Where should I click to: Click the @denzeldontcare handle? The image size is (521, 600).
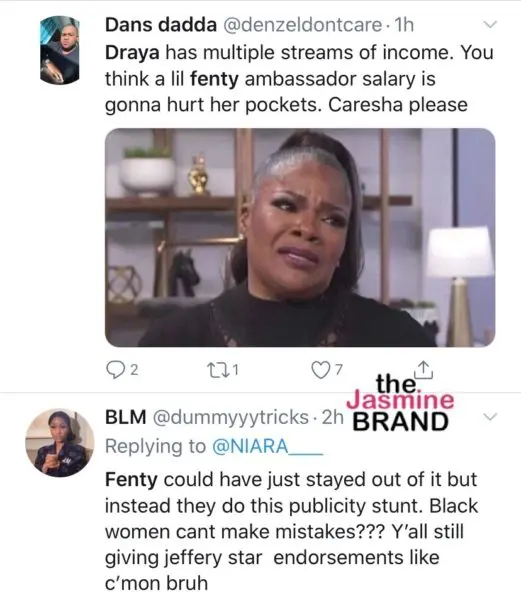pyautogui.click(x=302, y=25)
